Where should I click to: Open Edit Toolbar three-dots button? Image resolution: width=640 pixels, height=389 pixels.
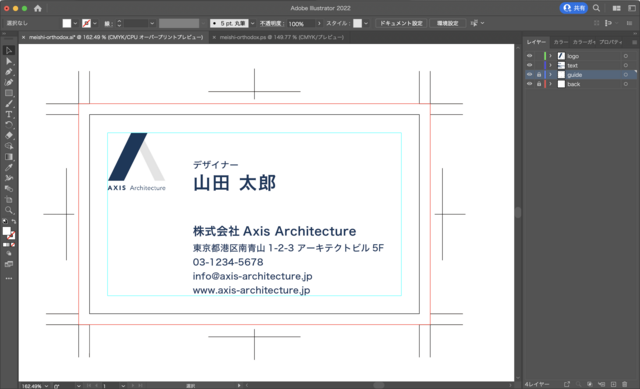(9, 278)
